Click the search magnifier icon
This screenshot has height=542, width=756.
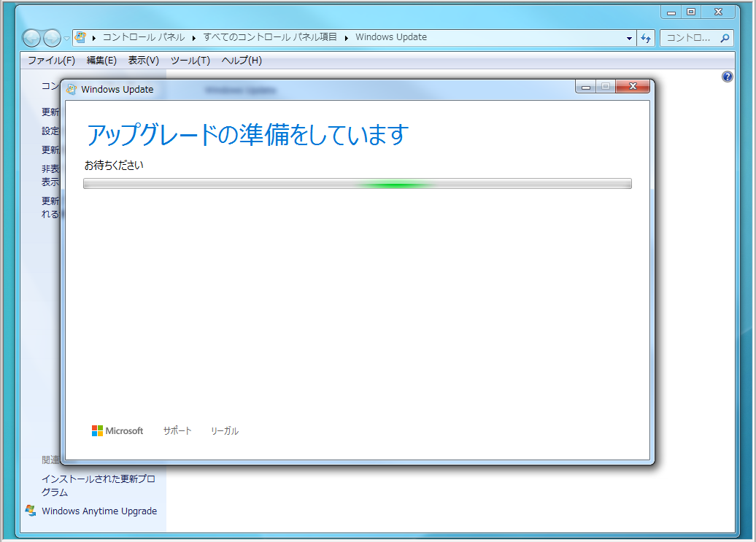[x=725, y=38]
